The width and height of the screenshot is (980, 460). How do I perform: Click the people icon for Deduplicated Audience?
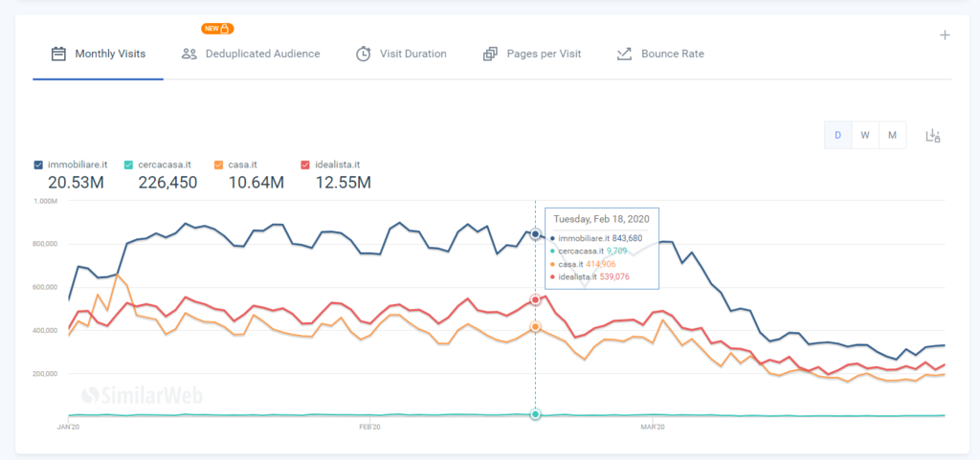coord(189,54)
